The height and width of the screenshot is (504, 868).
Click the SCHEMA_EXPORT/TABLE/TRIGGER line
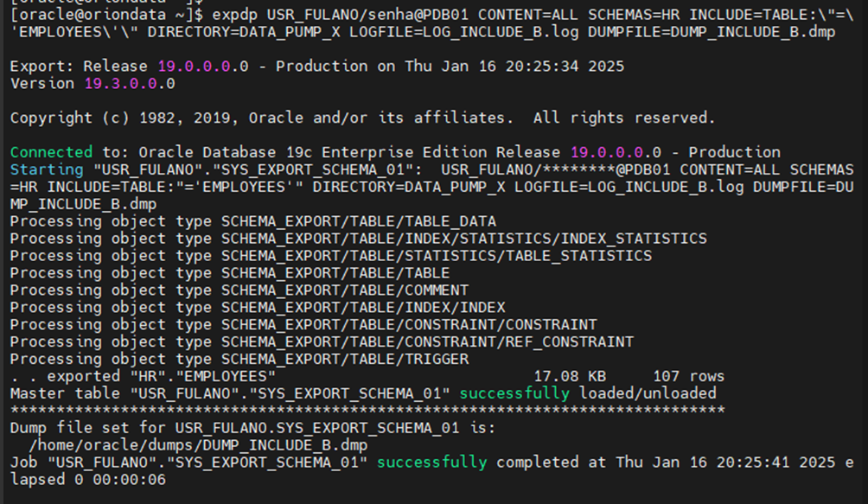tap(239, 359)
